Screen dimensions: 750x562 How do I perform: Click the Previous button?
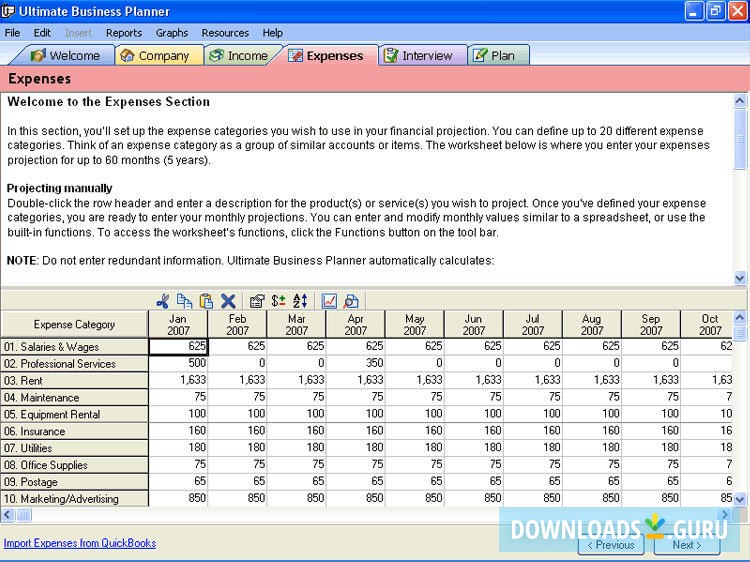point(611,545)
